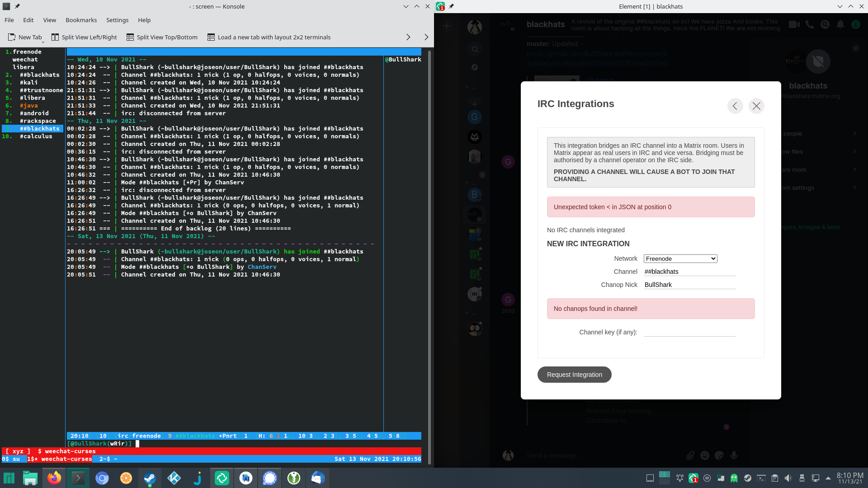Open Signal messenger from the taskbar
The height and width of the screenshot is (488, 868).
270,478
